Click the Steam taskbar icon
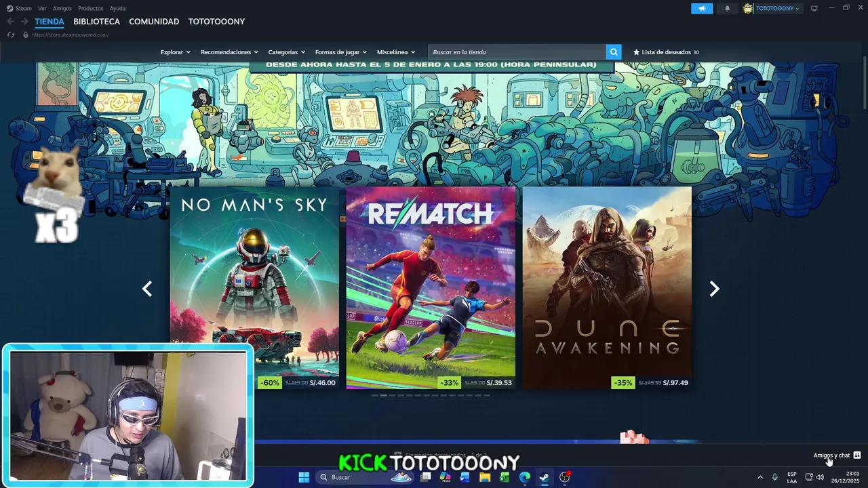This screenshot has width=868, height=488. pyautogui.click(x=545, y=477)
